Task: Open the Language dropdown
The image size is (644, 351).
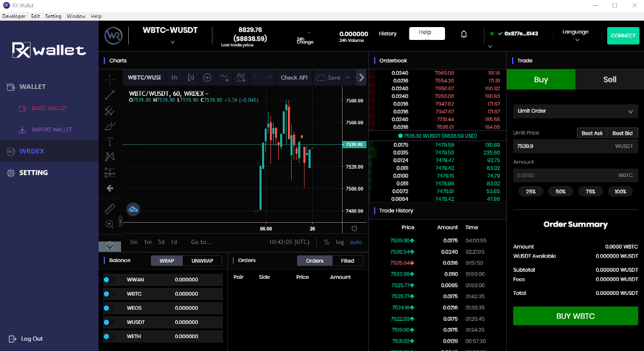Action: click(x=575, y=35)
